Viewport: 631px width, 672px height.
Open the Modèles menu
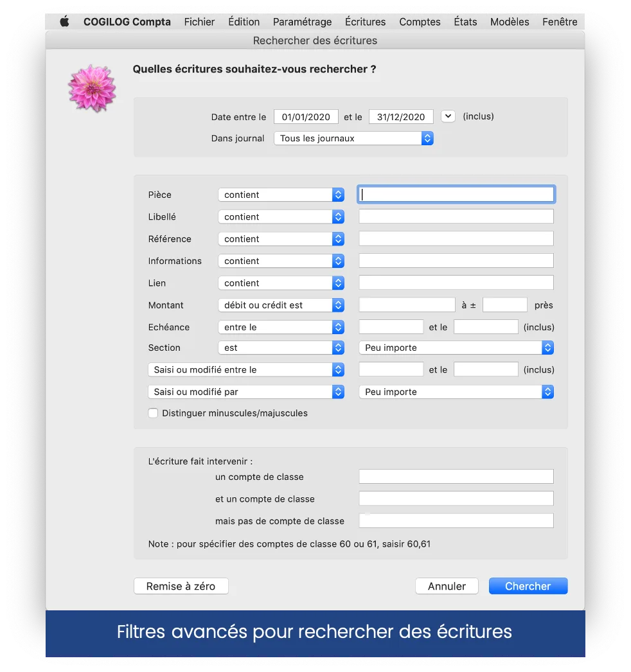(510, 22)
